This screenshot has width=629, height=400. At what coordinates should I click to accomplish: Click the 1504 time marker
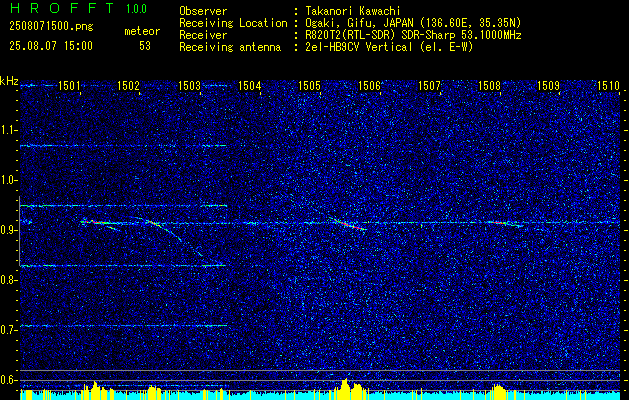coord(250,86)
